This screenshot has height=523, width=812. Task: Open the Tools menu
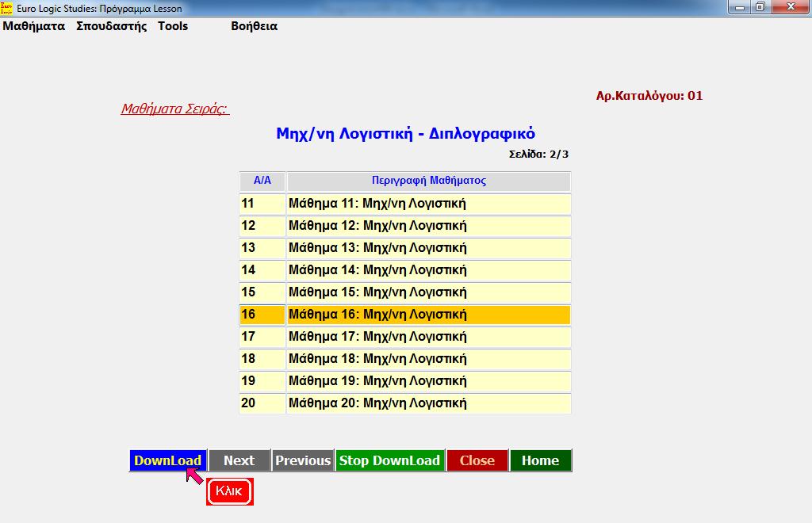coord(173,26)
